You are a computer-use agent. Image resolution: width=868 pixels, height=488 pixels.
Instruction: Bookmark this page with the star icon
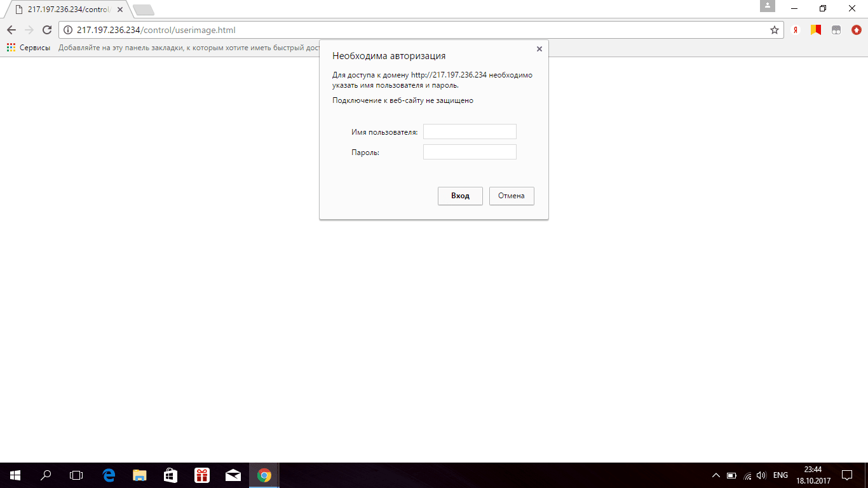coord(774,30)
